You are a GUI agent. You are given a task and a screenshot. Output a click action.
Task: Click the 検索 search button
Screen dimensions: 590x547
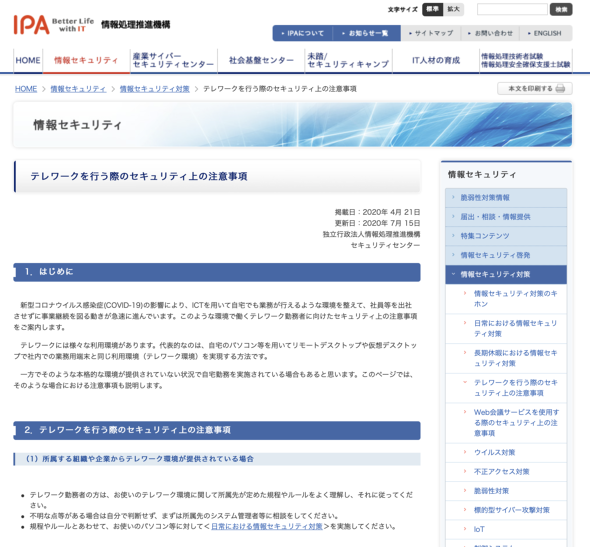point(561,9)
